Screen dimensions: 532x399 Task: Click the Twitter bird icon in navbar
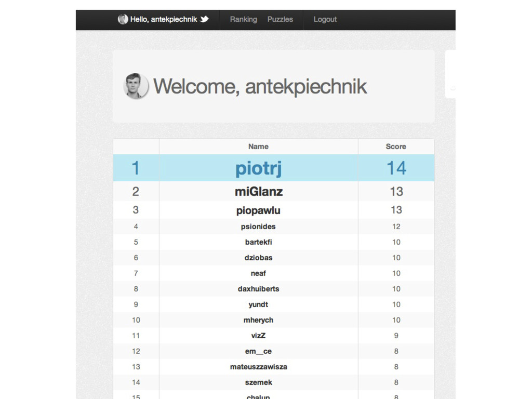[x=204, y=19]
